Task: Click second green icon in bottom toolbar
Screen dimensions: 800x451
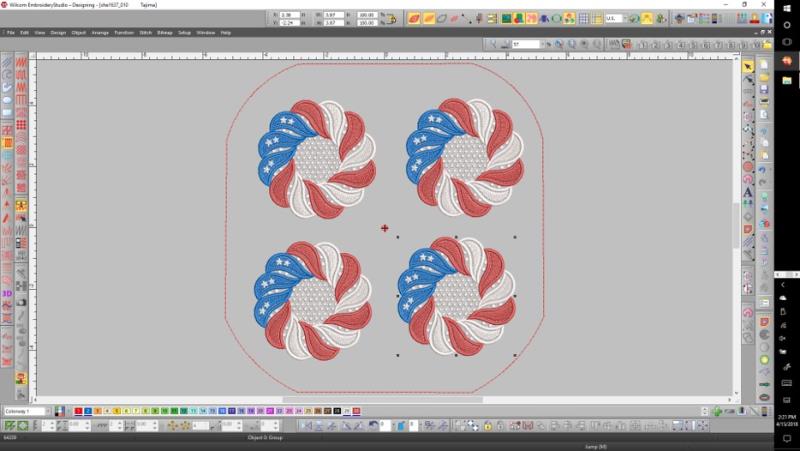Action: pos(23,425)
